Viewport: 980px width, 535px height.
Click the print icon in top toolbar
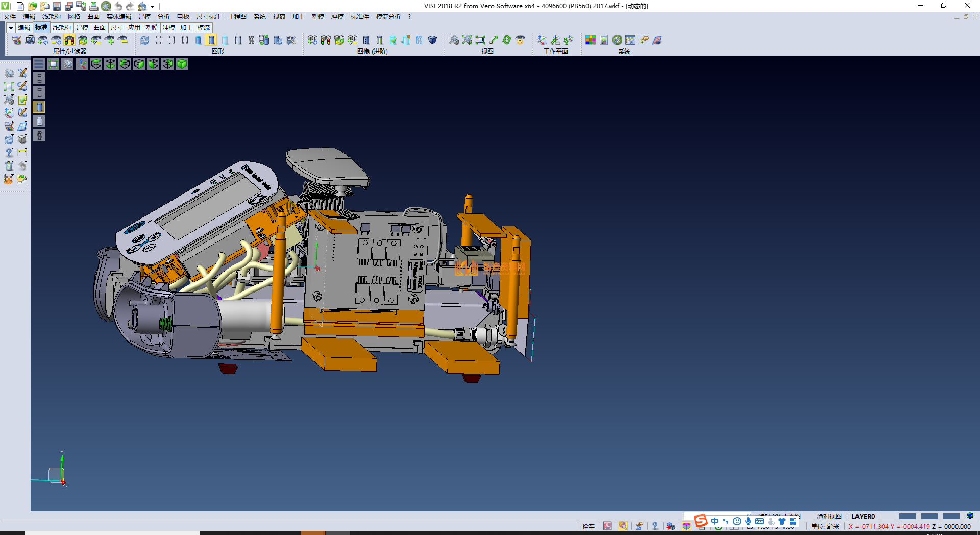94,6
